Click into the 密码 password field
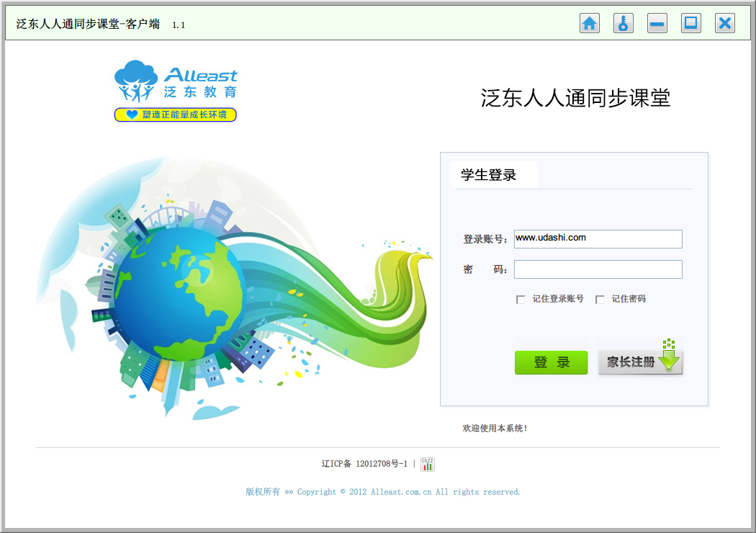Image resolution: width=756 pixels, height=533 pixels. [598, 269]
